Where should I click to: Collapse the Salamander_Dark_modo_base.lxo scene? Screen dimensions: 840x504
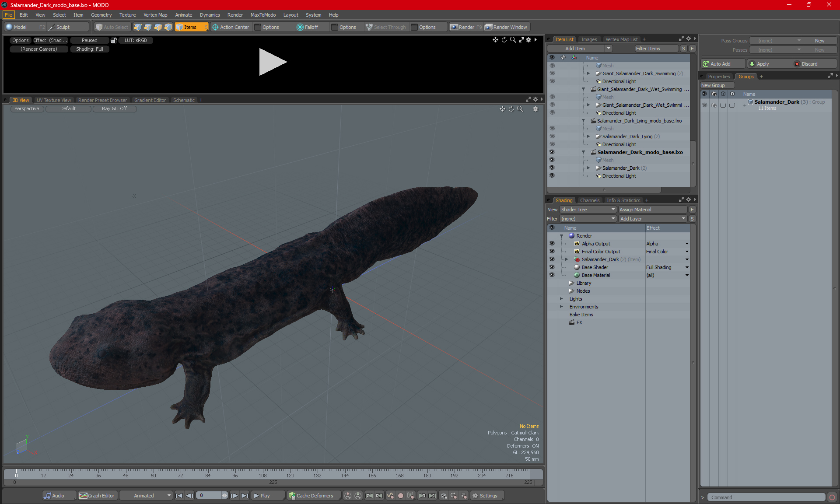pos(583,152)
